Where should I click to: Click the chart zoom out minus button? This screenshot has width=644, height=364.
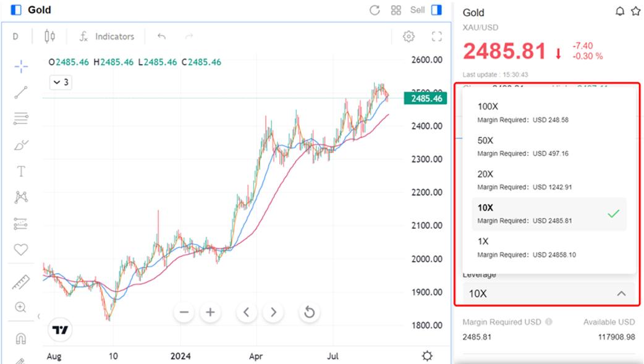184,312
